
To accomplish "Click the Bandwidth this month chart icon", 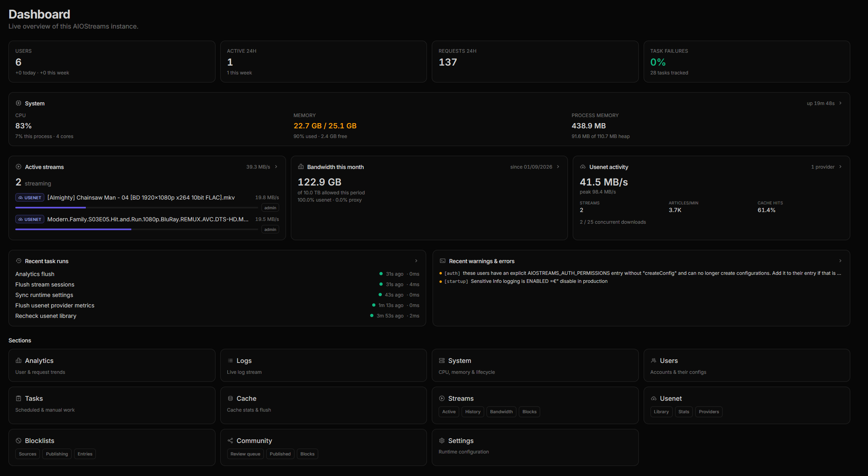I will click(x=301, y=167).
